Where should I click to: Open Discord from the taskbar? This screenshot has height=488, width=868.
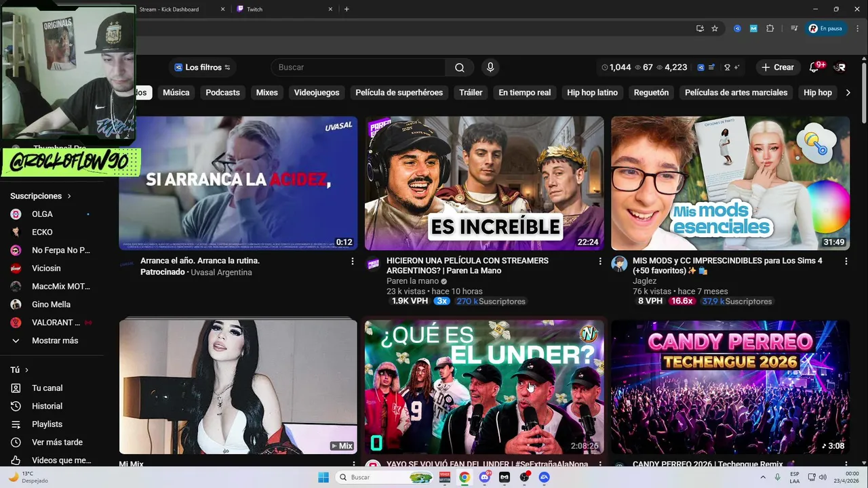point(484,477)
